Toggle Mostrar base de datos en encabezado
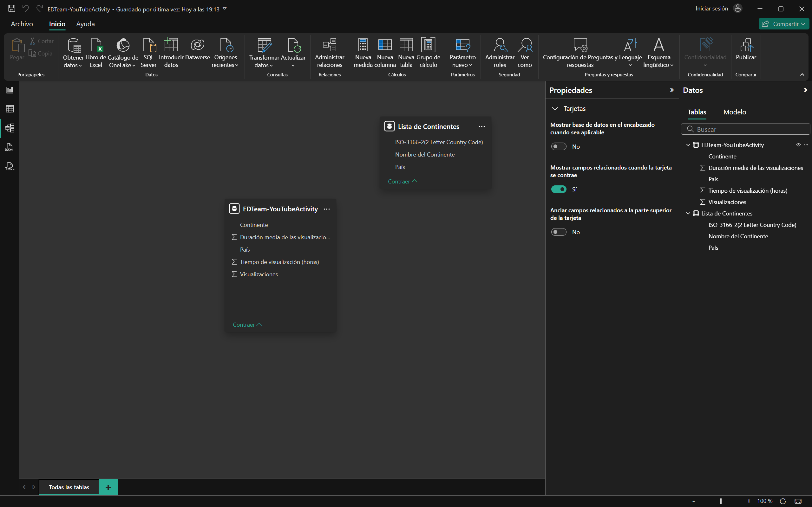The image size is (812, 507). point(558,146)
